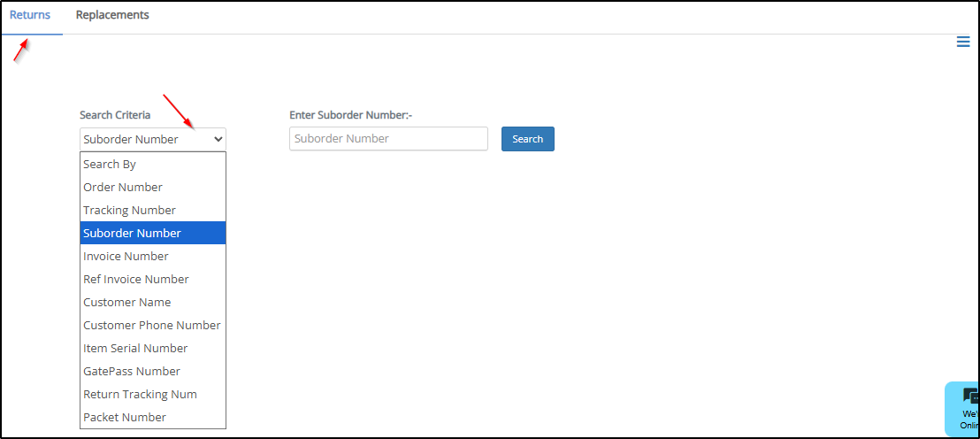
Task: Select Customer Phone Number option
Action: [152, 325]
